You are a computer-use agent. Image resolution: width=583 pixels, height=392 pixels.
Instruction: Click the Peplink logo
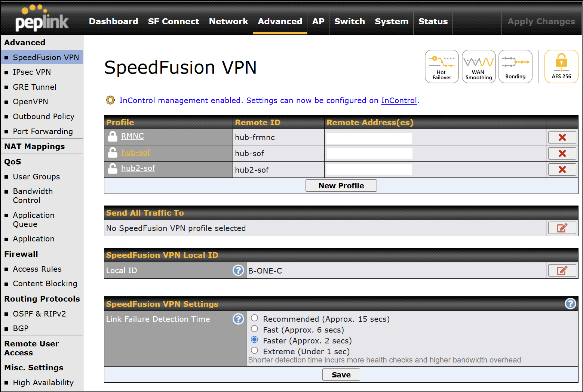point(42,19)
